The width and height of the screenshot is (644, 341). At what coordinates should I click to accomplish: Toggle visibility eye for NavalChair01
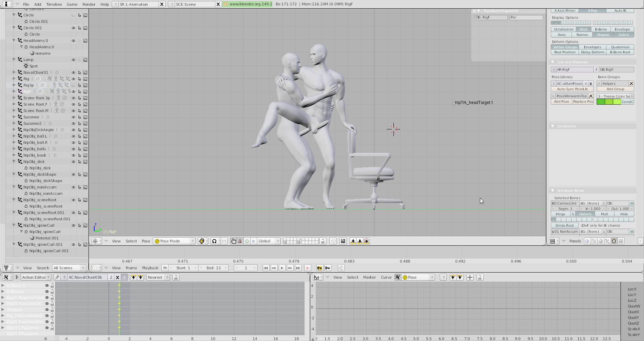(73, 72)
